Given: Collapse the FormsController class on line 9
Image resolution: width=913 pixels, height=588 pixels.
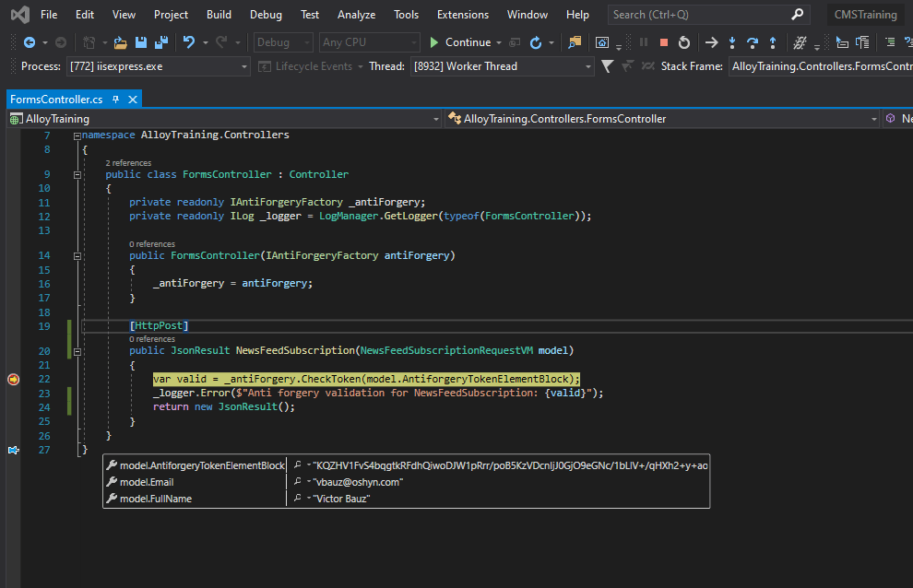Looking at the screenshot, I should coord(77,175).
